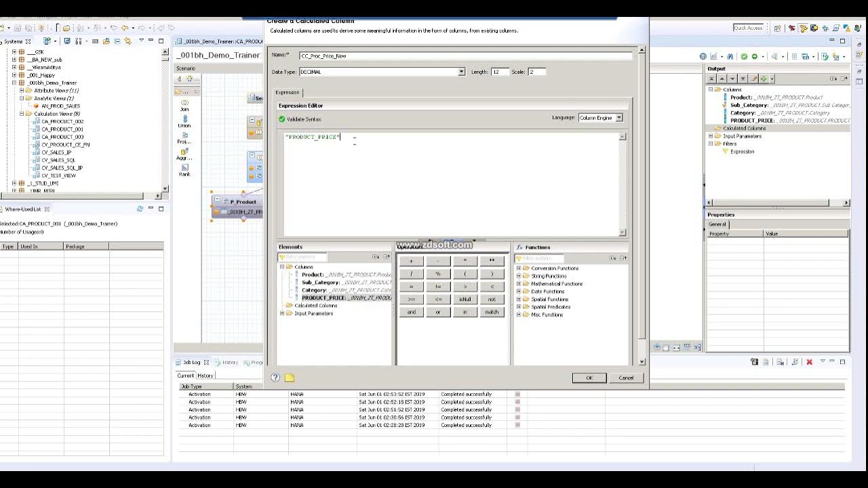Click the green arrow activate icon in toolbar
Screen dimensions: 868x488
754,57
